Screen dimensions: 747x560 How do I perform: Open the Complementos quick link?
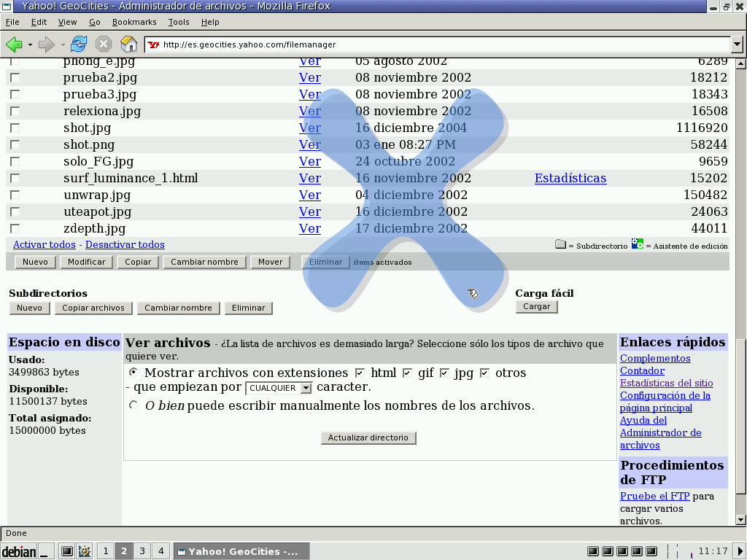(x=655, y=358)
